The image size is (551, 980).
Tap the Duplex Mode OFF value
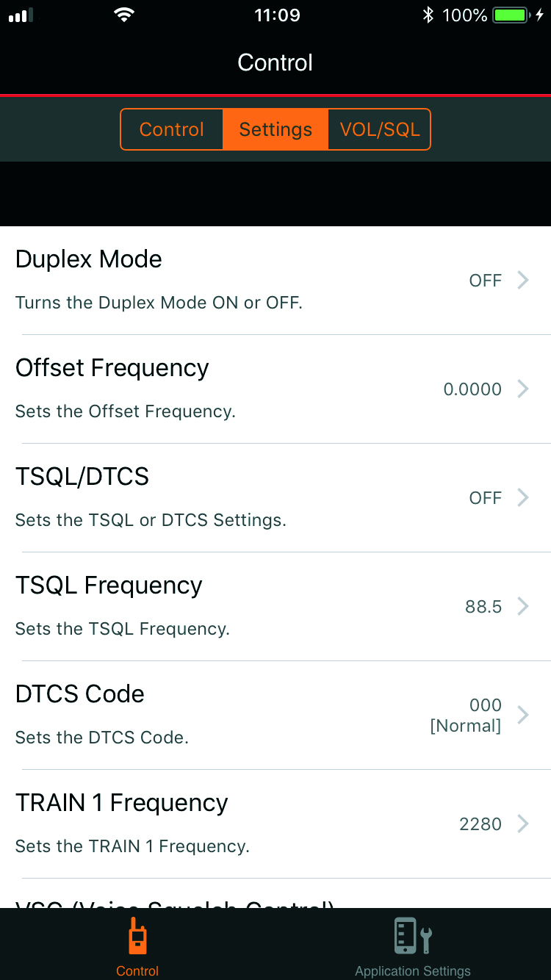click(486, 281)
